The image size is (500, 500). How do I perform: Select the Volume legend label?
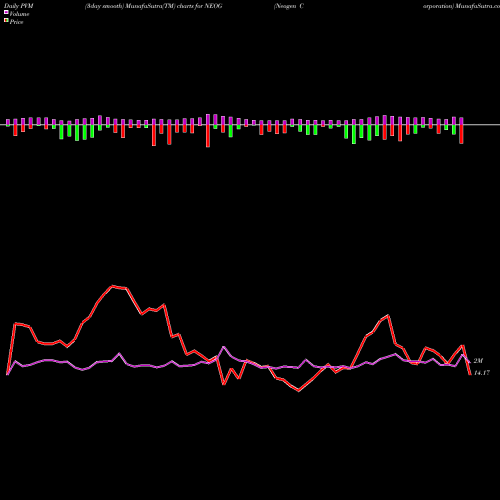[19, 14]
